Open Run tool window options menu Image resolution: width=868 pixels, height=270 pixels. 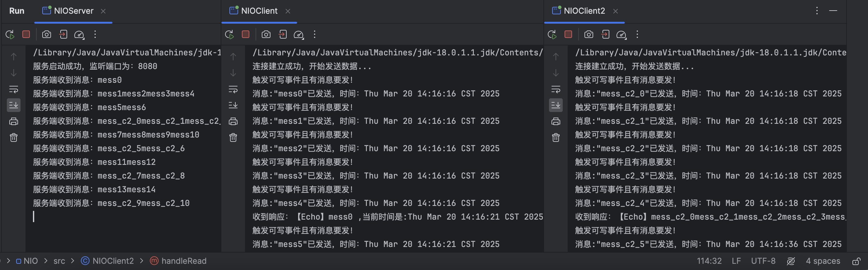click(x=817, y=11)
